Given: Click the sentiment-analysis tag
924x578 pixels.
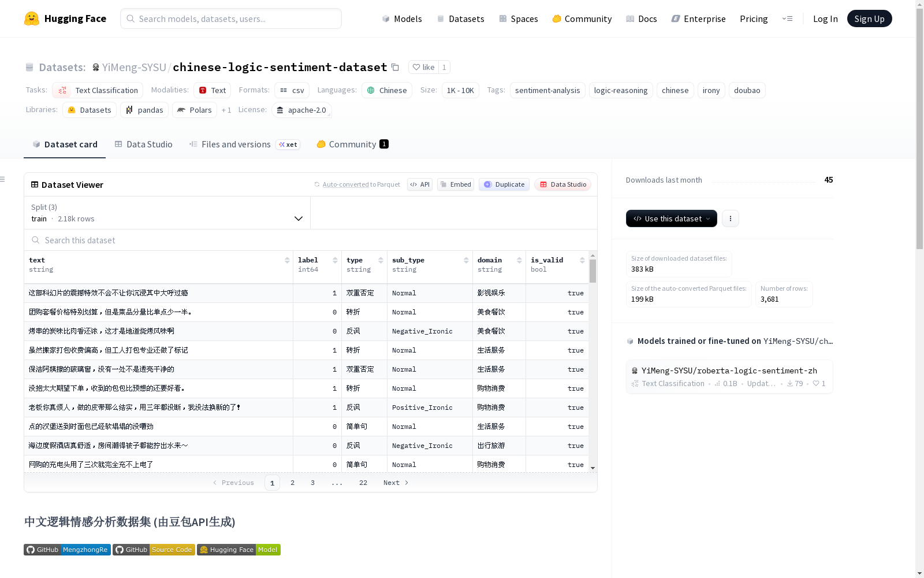Looking at the screenshot, I should 547,90.
